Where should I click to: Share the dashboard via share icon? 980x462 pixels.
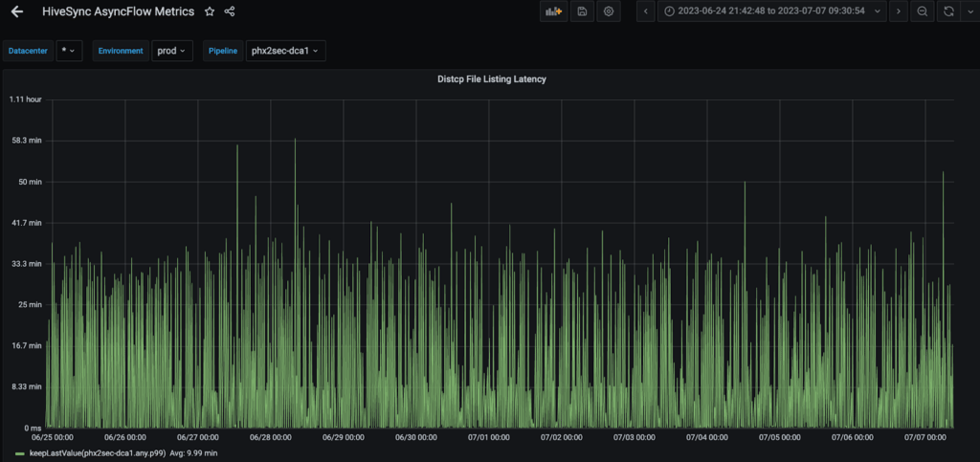230,11
